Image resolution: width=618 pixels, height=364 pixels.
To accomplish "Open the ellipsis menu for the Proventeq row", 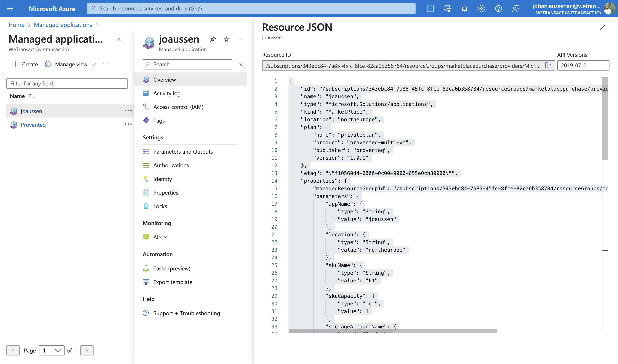I will coord(128,124).
